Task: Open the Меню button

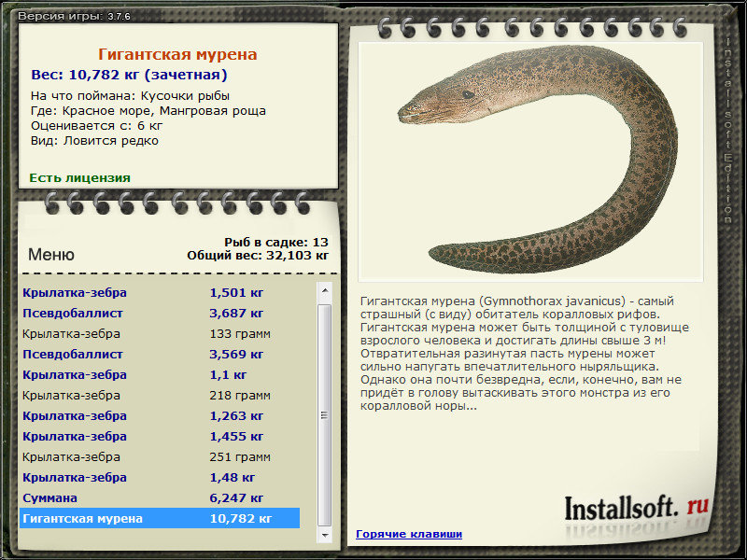Action: point(51,254)
